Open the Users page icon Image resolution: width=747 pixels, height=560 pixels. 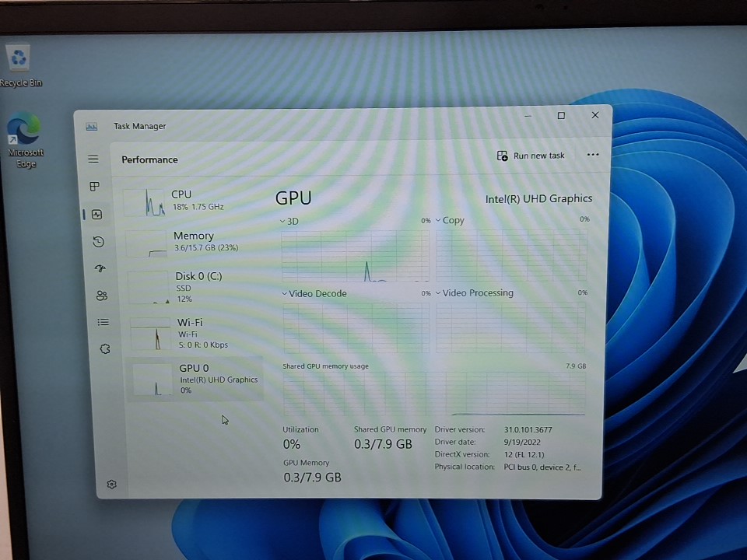(101, 296)
